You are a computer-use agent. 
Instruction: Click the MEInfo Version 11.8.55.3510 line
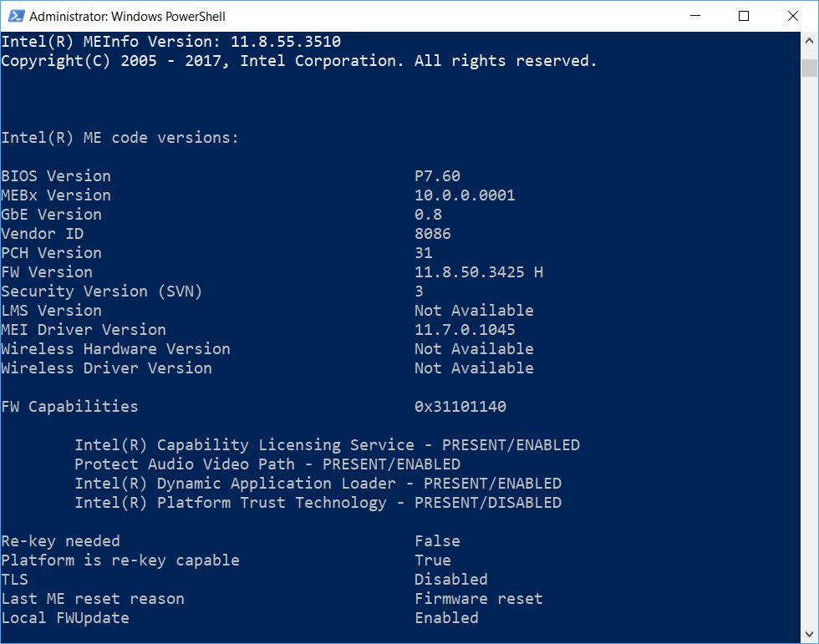(171, 42)
